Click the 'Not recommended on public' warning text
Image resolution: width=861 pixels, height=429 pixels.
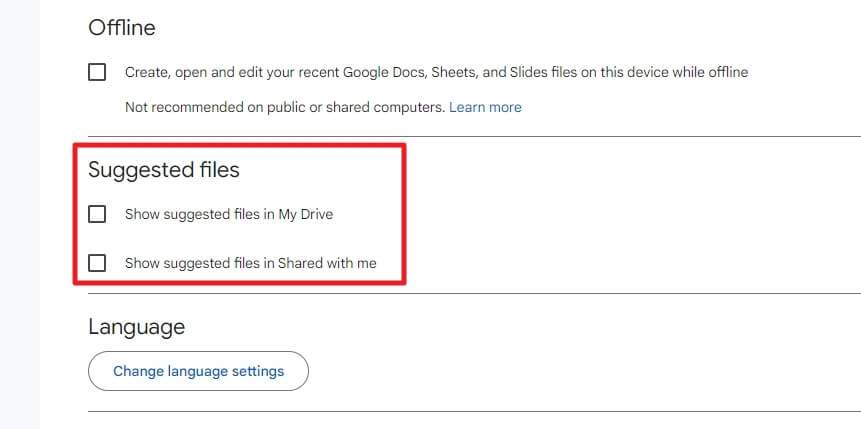284,107
